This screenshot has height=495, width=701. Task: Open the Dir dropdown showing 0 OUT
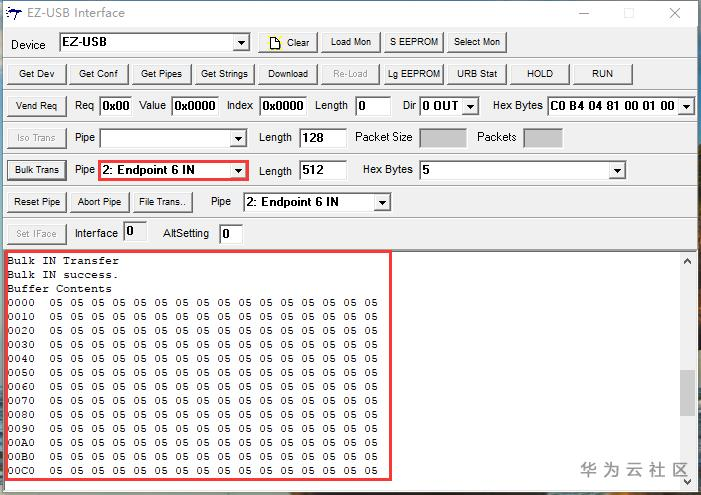point(470,106)
